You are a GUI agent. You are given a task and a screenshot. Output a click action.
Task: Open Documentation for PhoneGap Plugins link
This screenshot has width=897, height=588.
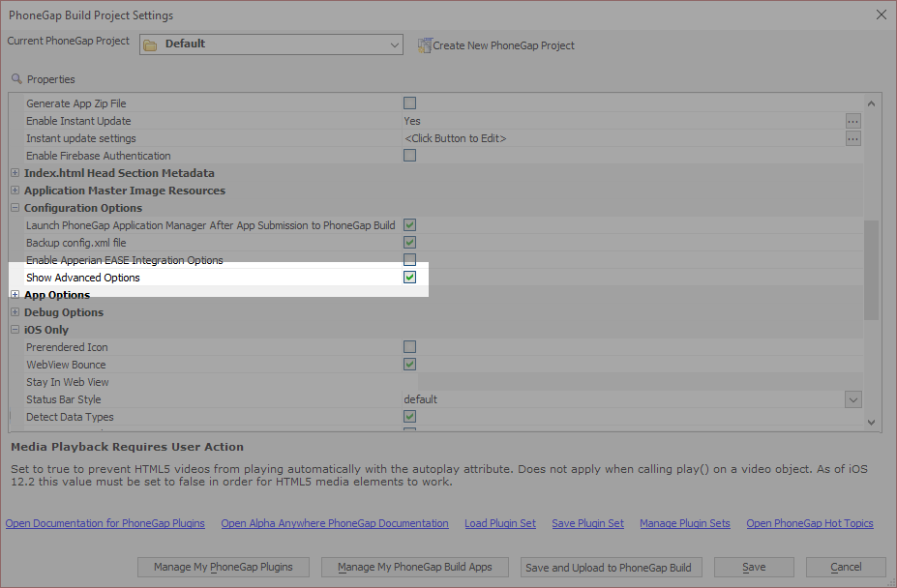tap(105, 523)
